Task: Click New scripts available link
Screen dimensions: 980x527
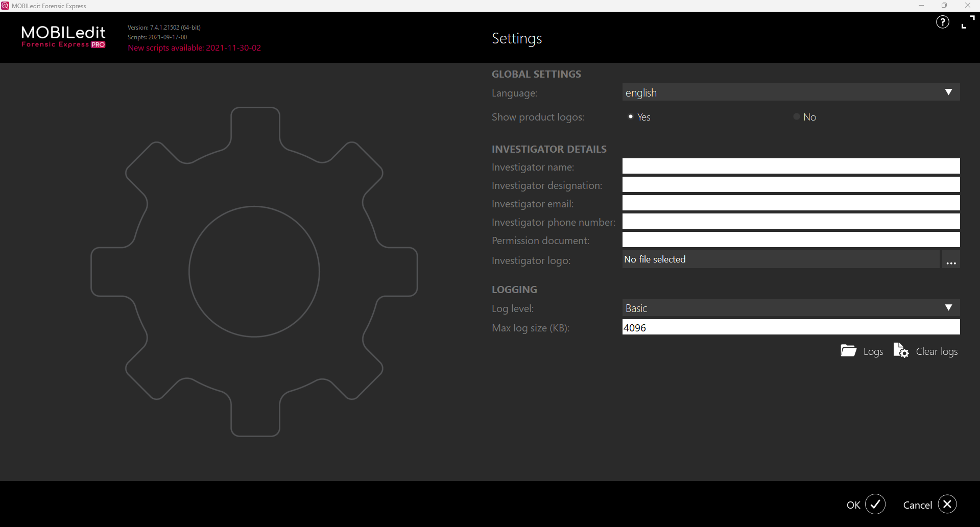Action: click(194, 47)
